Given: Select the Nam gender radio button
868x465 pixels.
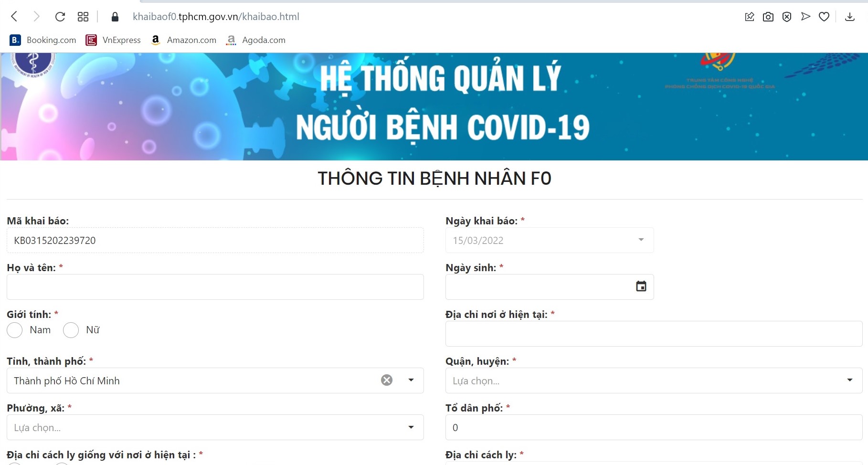Looking at the screenshot, I should pos(14,330).
